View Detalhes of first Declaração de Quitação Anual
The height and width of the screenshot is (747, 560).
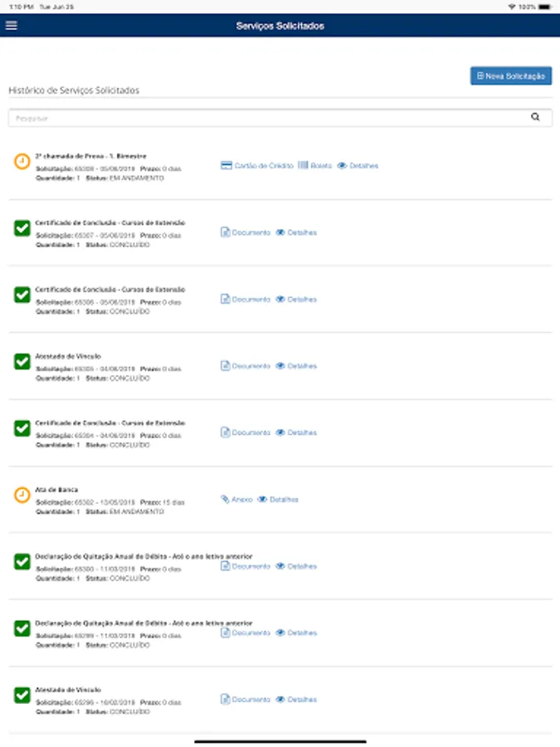296,566
